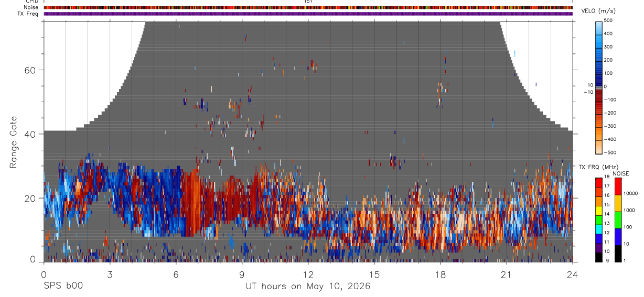
Task: Pick the red top swatch in NOISE legend
Action: coord(617,186)
